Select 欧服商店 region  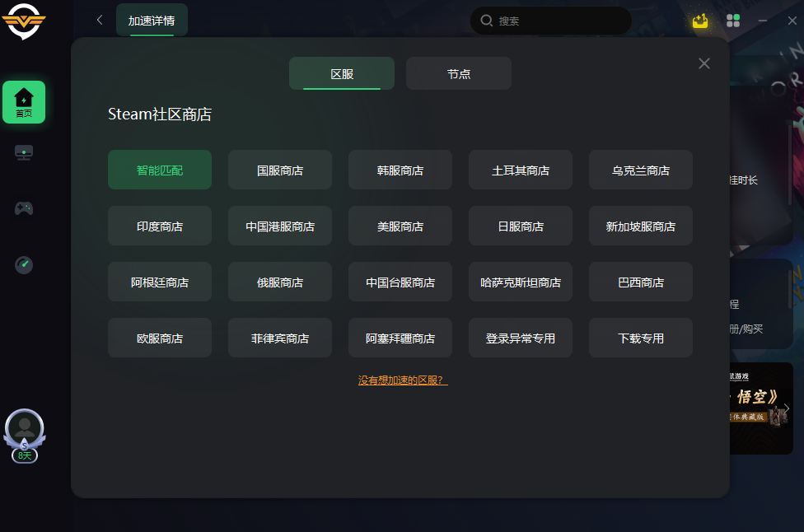(160, 338)
